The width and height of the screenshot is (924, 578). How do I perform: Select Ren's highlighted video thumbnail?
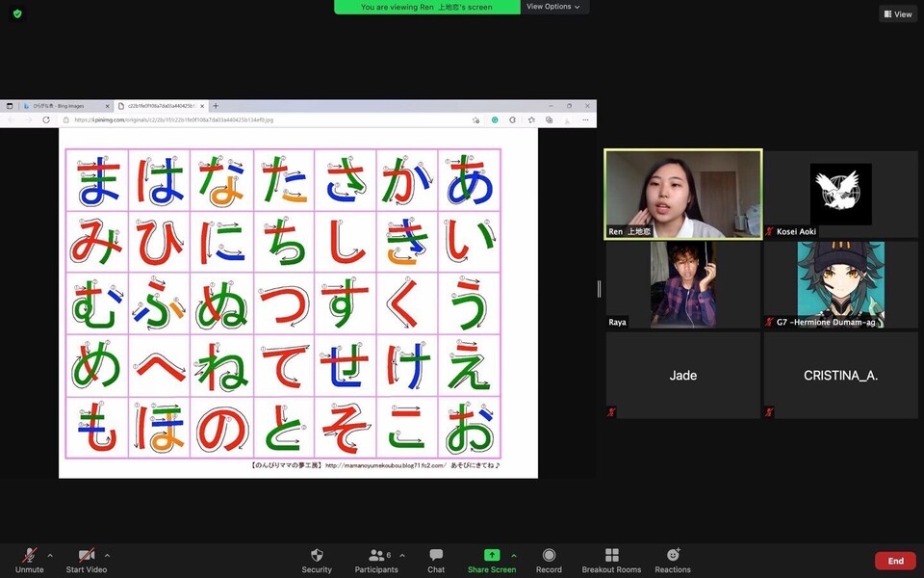(x=682, y=194)
